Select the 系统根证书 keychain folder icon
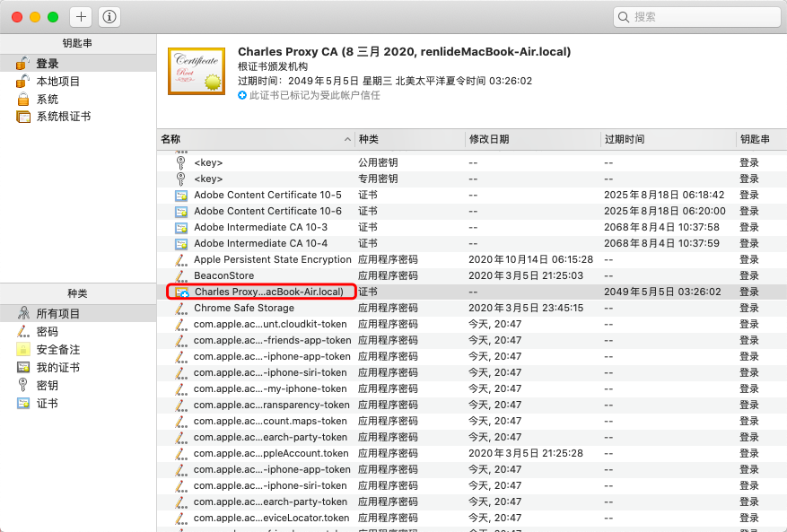Screen dimensions: 787x532 pos(23,117)
